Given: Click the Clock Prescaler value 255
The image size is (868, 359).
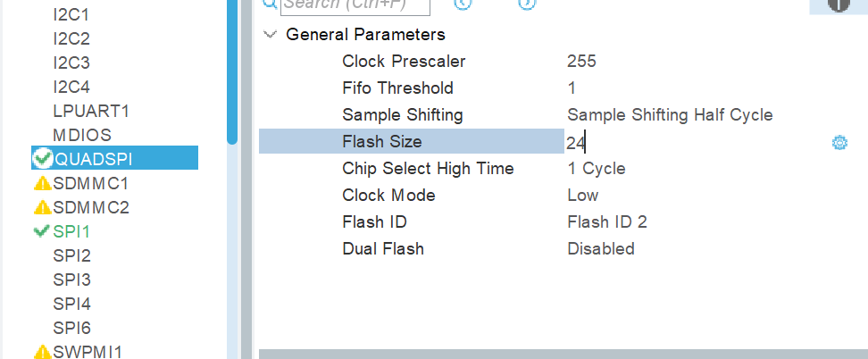Looking at the screenshot, I should [x=581, y=61].
